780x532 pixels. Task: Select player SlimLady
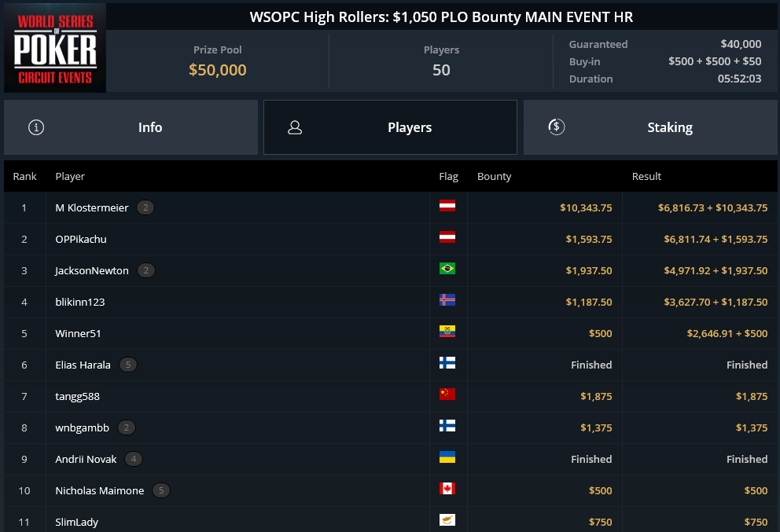point(76,522)
